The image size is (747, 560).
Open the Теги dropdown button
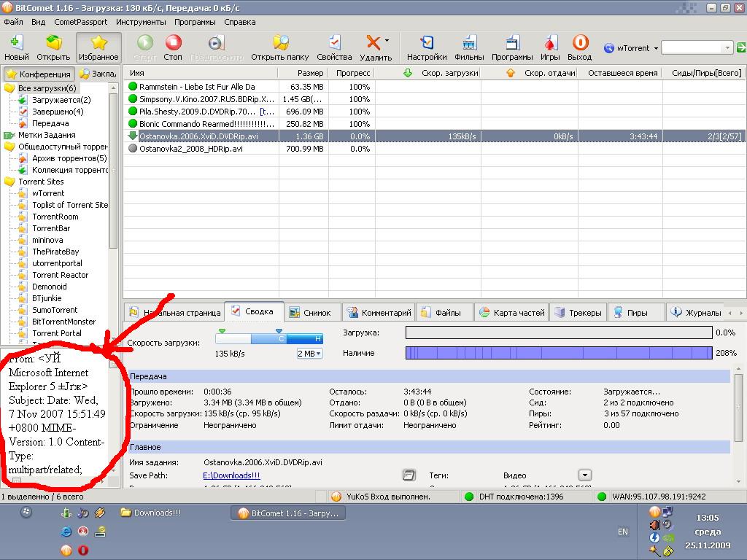tap(584, 475)
